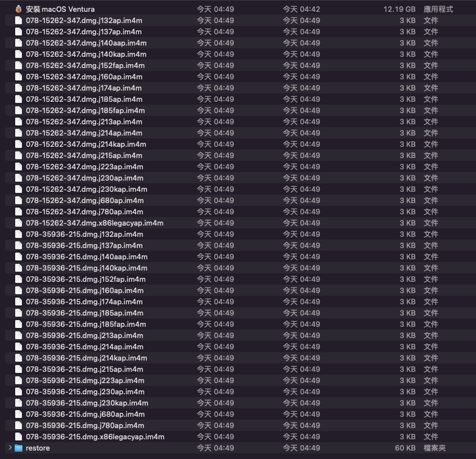This screenshot has width=476, height=459.
Task: Click the document icon of 078-35936-215.dmg.j132ap.im4m
Action: (x=19, y=234)
